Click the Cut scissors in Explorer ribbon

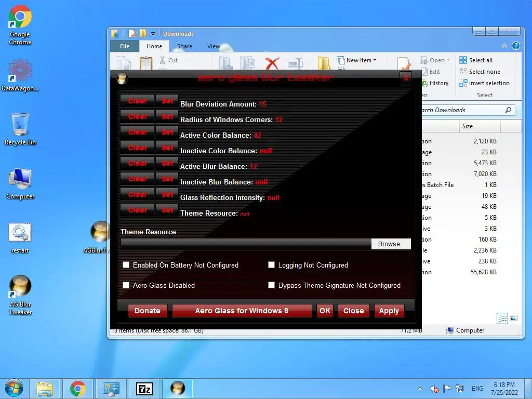(x=169, y=60)
